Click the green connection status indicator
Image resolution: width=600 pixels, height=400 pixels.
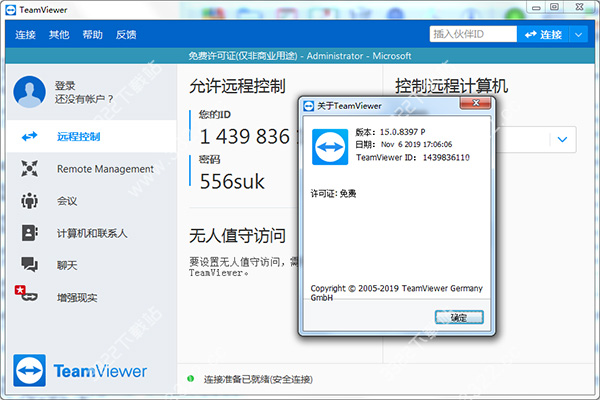[191, 379]
